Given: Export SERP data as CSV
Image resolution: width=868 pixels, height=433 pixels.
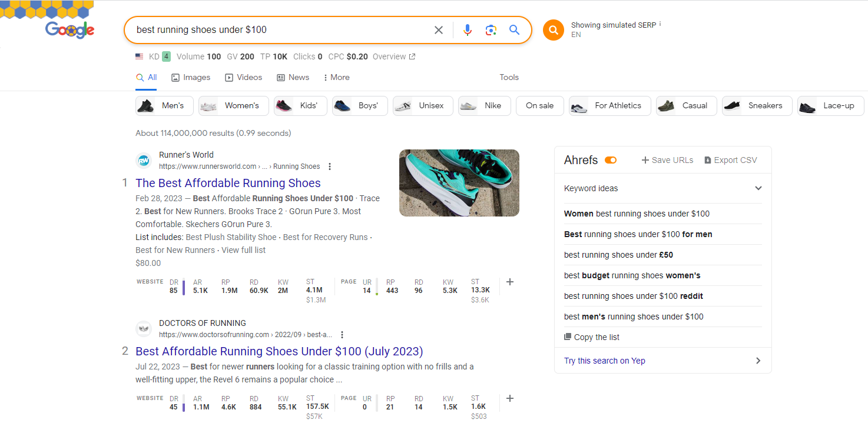Looking at the screenshot, I should click(x=731, y=160).
